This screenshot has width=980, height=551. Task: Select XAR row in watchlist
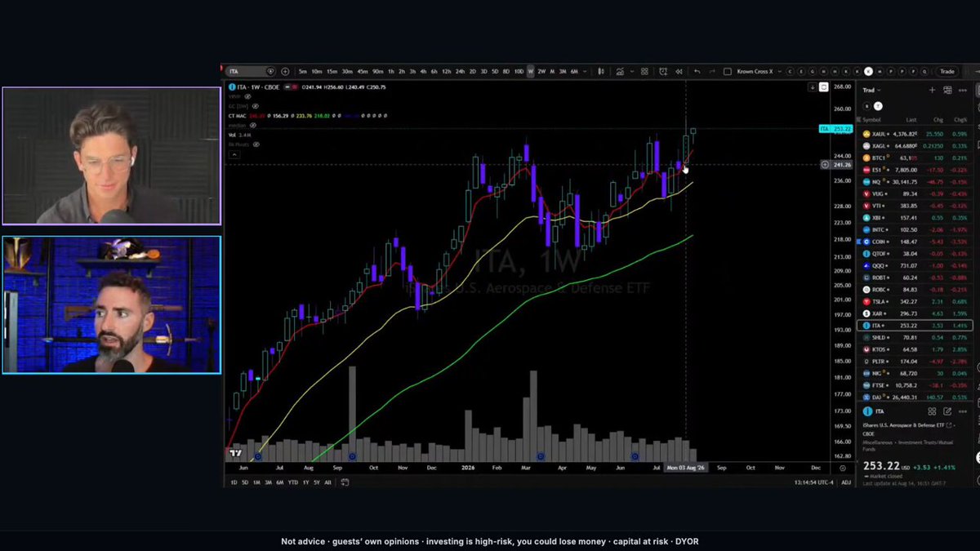(x=916, y=313)
